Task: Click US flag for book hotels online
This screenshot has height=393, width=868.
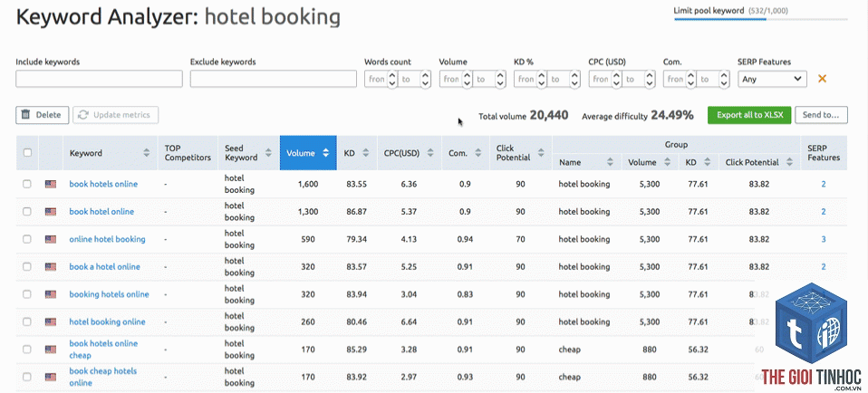Action: pos(51,184)
